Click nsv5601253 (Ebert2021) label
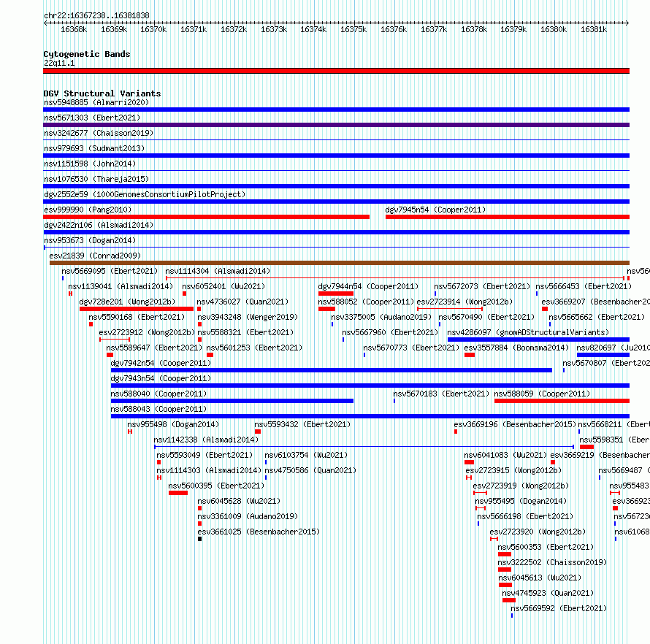Viewport: 650px width, 644px height. point(255,348)
